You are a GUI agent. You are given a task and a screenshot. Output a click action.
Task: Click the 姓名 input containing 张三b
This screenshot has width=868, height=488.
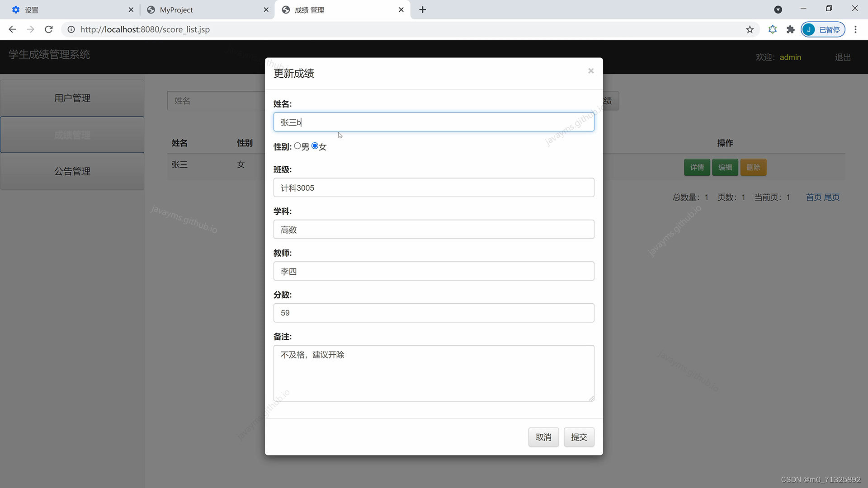point(434,122)
